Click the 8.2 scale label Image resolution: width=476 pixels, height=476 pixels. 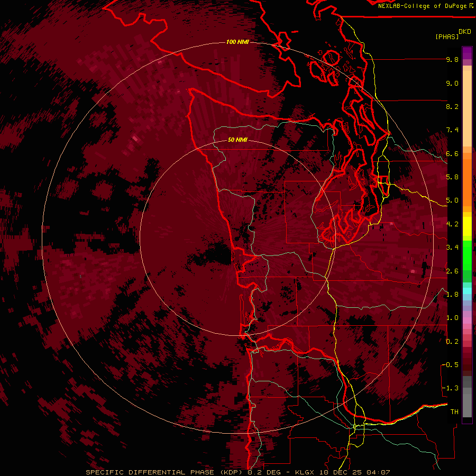[x=452, y=106]
